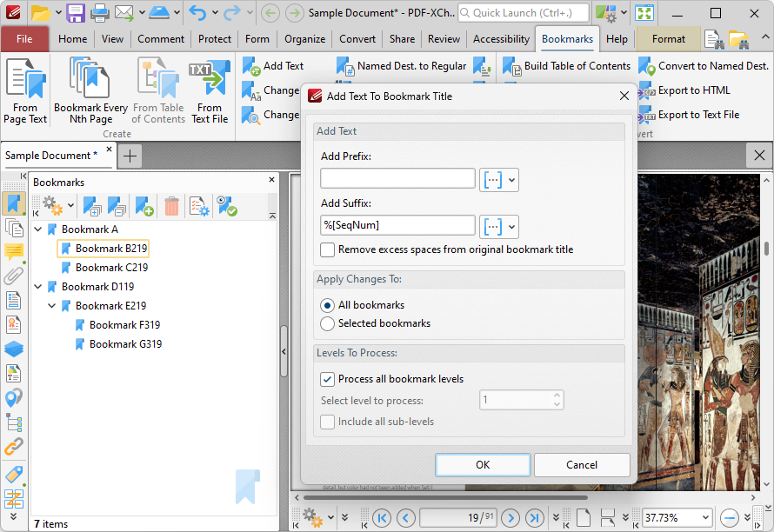Select Bookmark C219 in tree

(111, 268)
